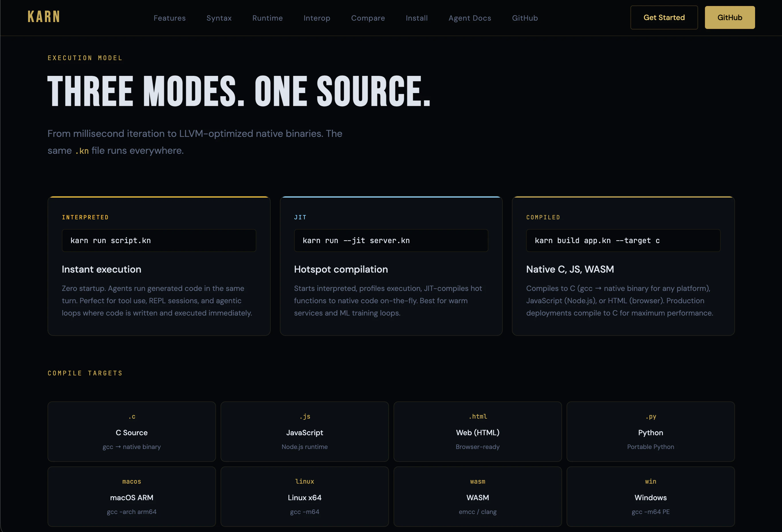This screenshot has width=782, height=532.
Task: Navigate to Interop section
Action: 317,18
